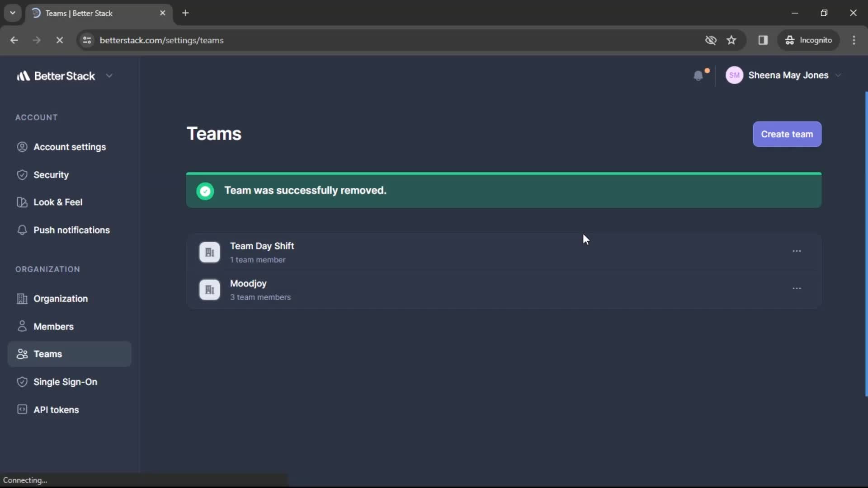Click the notifications bell icon
The image size is (868, 488).
tap(698, 75)
